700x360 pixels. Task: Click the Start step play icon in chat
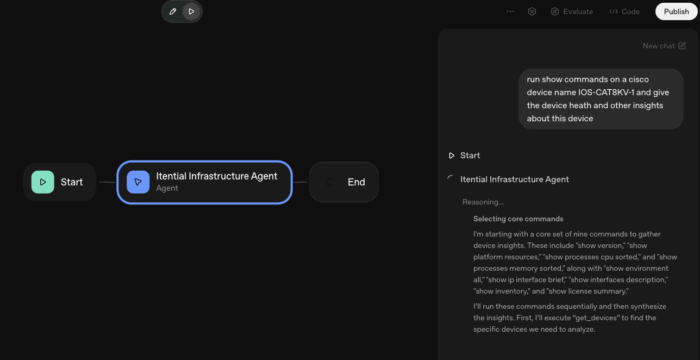(x=451, y=155)
